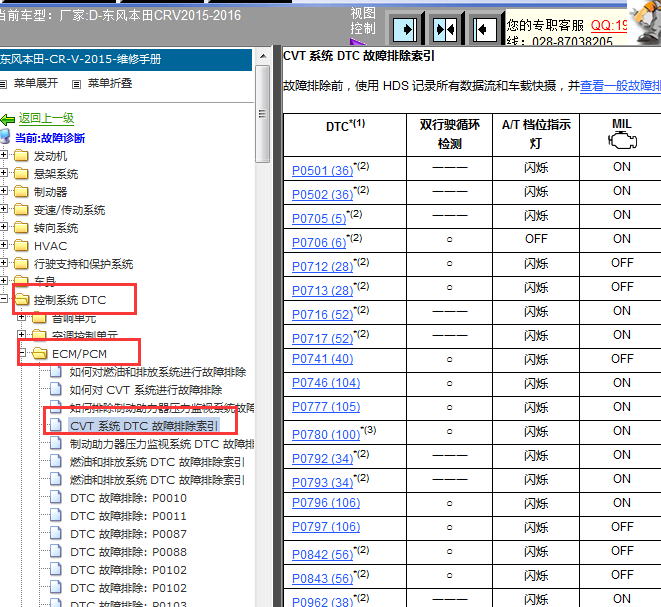Click the HVAC folder icon

click(21, 246)
